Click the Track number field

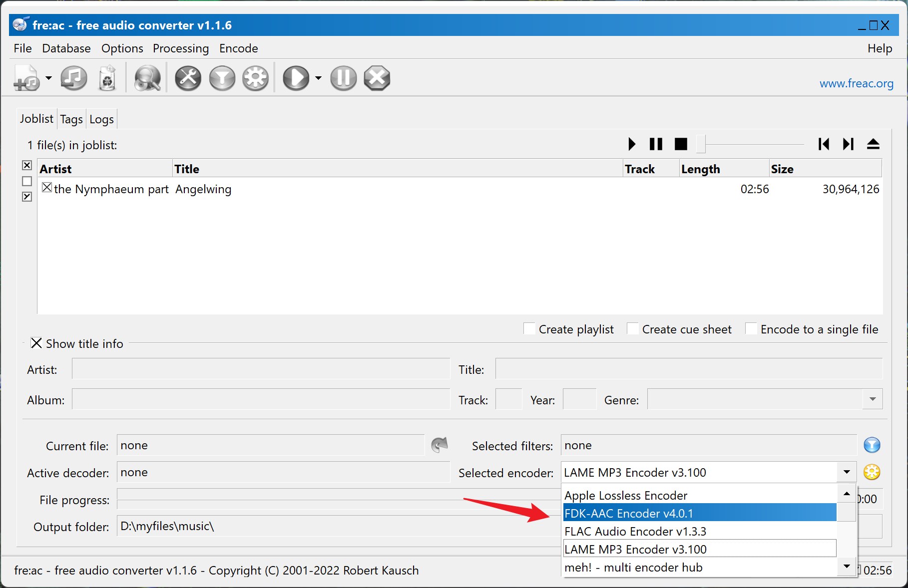[508, 400]
